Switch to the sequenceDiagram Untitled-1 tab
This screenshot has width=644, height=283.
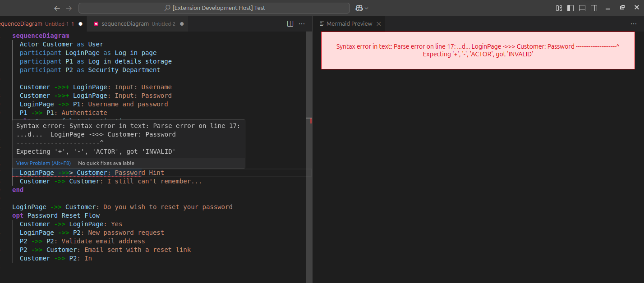pyautogui.click(x=27, y=23)
